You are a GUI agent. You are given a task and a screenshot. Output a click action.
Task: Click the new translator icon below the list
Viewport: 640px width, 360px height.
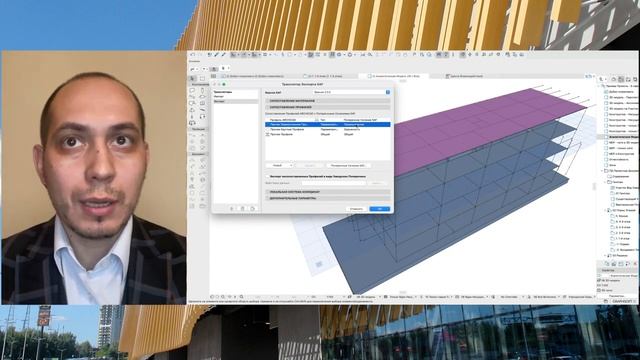click(231, 209)
